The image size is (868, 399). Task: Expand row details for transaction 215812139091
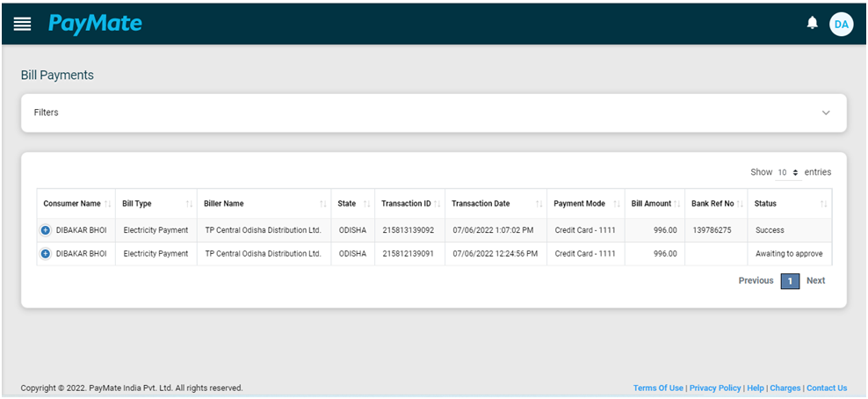click(x=46, y=253)
